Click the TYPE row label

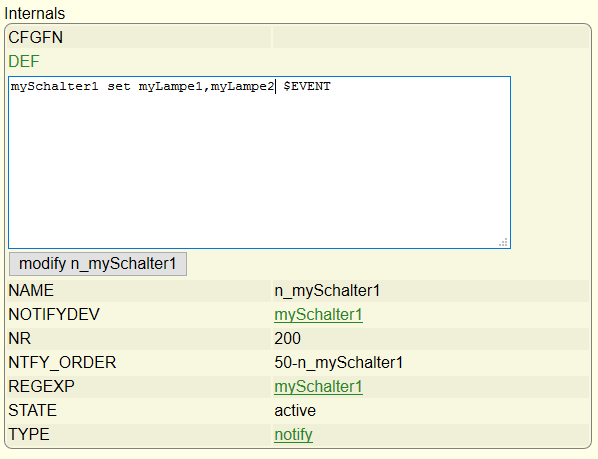tap(29, 435)
